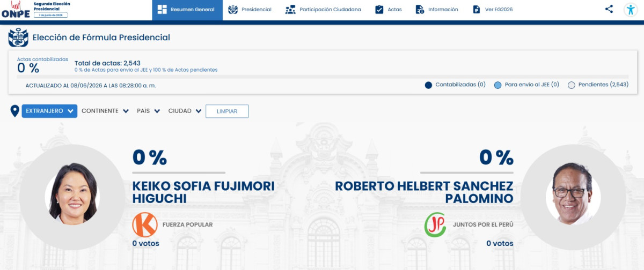This screenshot has width=644, height=270.
Task: Click the Elección de Fórmula Presidencial heading
Action: click(x=101, y=37)
